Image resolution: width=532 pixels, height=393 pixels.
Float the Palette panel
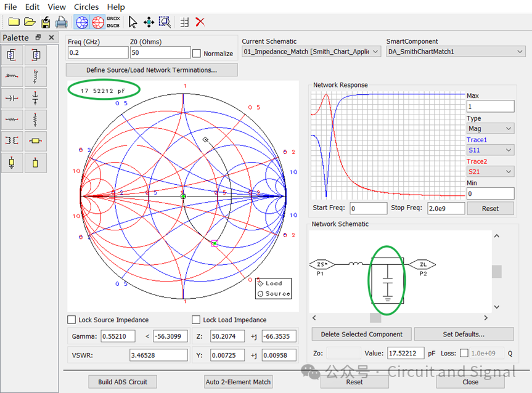click(38, 38)
